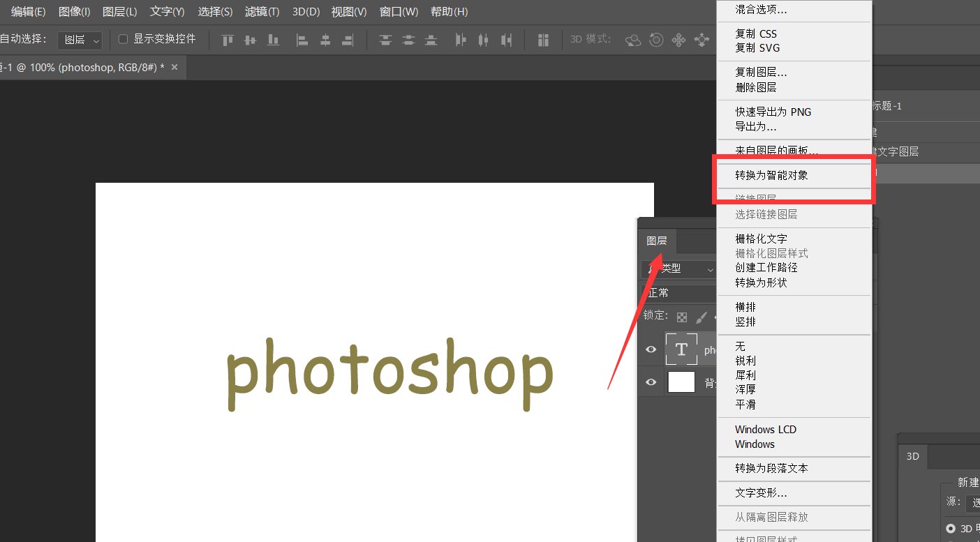
Task: Choose 转换为段落文本 from context menu
Action: [794, 469]
